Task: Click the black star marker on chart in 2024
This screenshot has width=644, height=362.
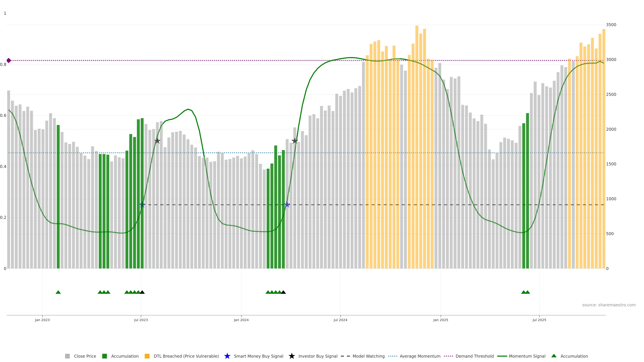Action: [295, 141]
